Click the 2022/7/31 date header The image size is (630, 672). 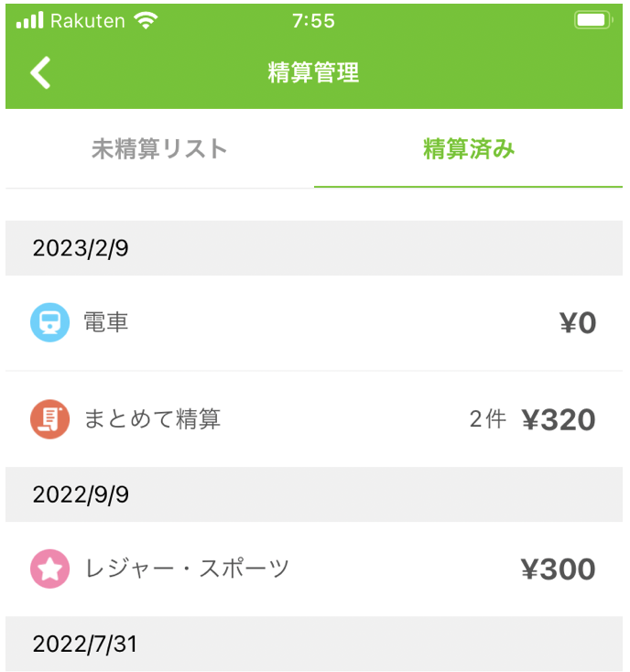pos(314,644)
